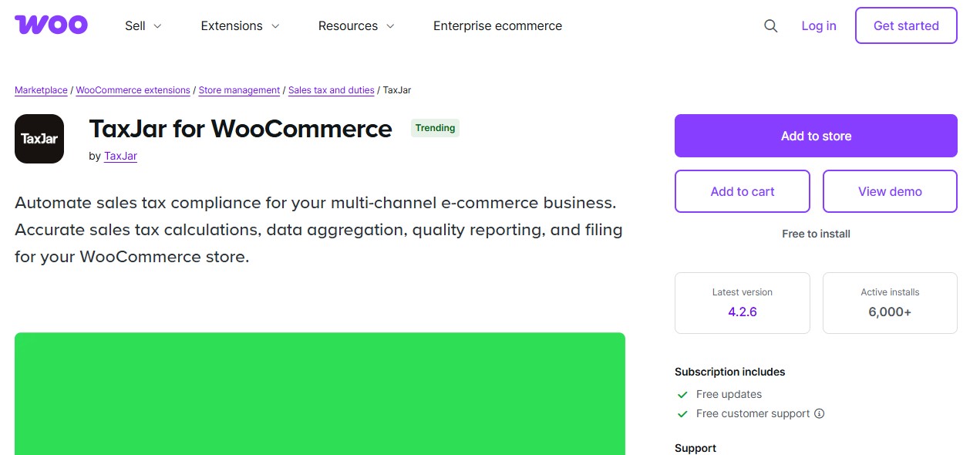Open the Log in link
The height and width of the screenshot is (455, 980).
[x=819, y=25]
